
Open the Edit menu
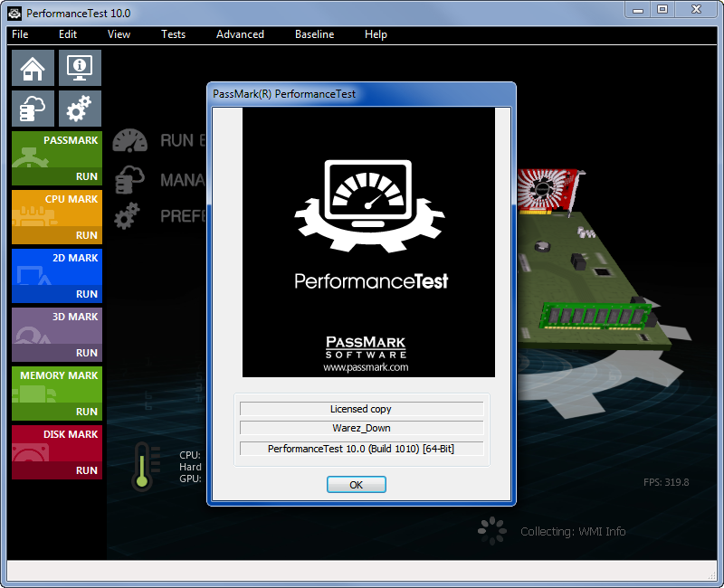[67, 34]
